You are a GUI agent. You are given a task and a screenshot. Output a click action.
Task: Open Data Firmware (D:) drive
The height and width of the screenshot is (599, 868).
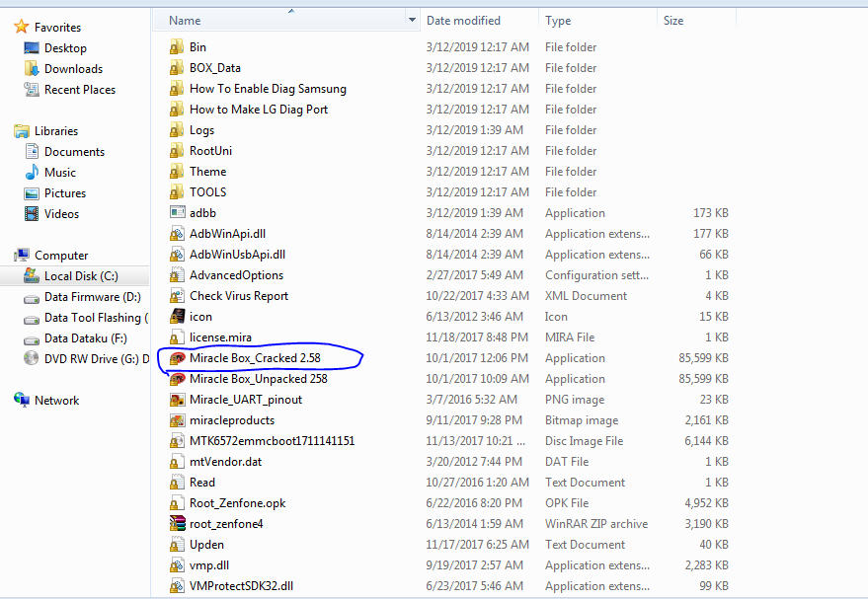(x=93, y=297)
